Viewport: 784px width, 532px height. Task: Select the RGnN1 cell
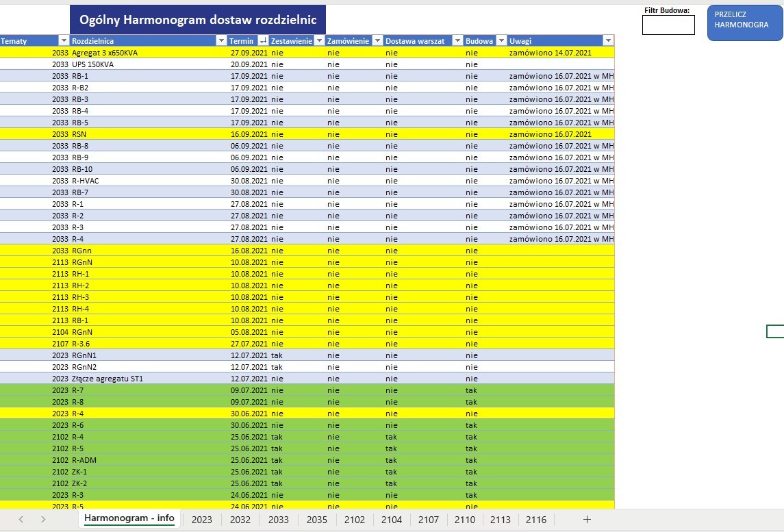point(149,355)
